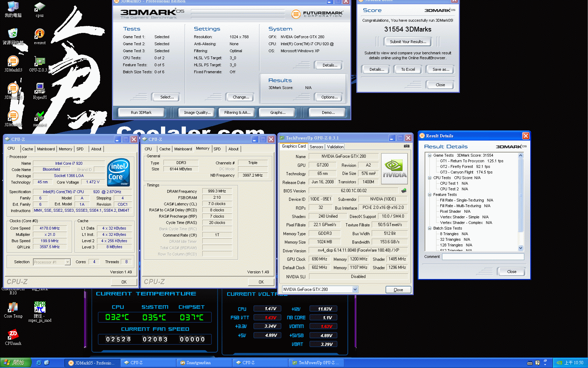Click the keyboard language bar icon
The height and width of the screenshot is (368, 588).
click(530, 363)
